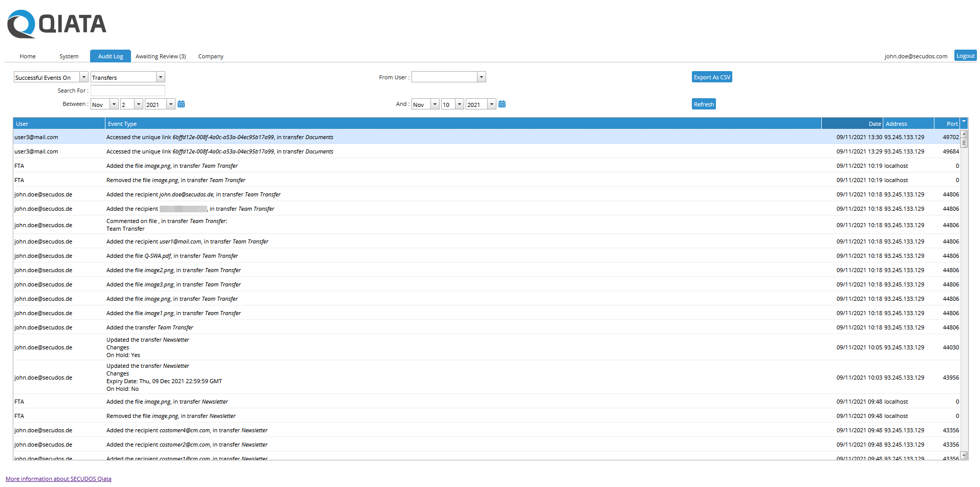Viewport: 980px width, 487px height.
Task: Open the 'Successful Events On' dropdown
Action: pyautogui.click(x=83, y=77)
